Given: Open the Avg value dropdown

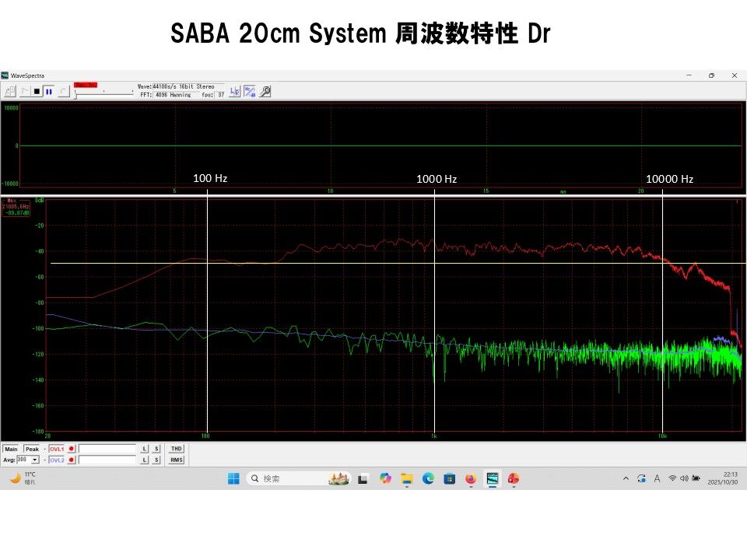Looking at the screenshot, I should pyautogui.click(x=34, y=460).
